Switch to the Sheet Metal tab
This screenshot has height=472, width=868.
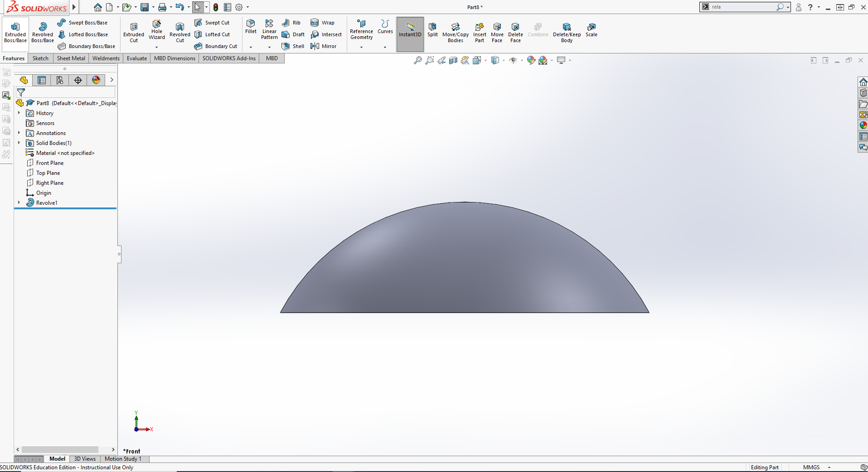71,58
